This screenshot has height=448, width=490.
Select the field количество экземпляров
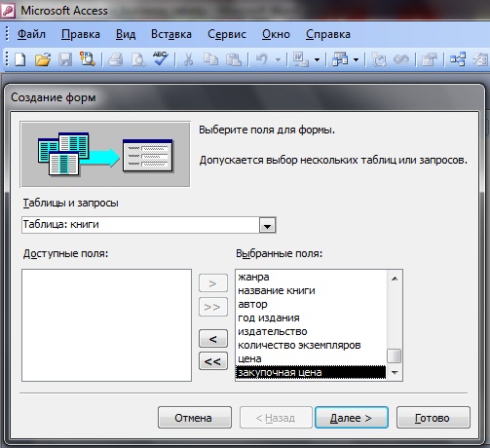(311, 345)
